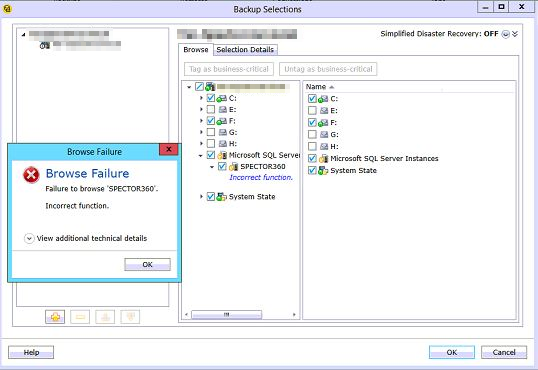The height and width of the screenshot is (370, 538).
Task: Click the tree scrollbar left arrow
Action: click(186, 314)
